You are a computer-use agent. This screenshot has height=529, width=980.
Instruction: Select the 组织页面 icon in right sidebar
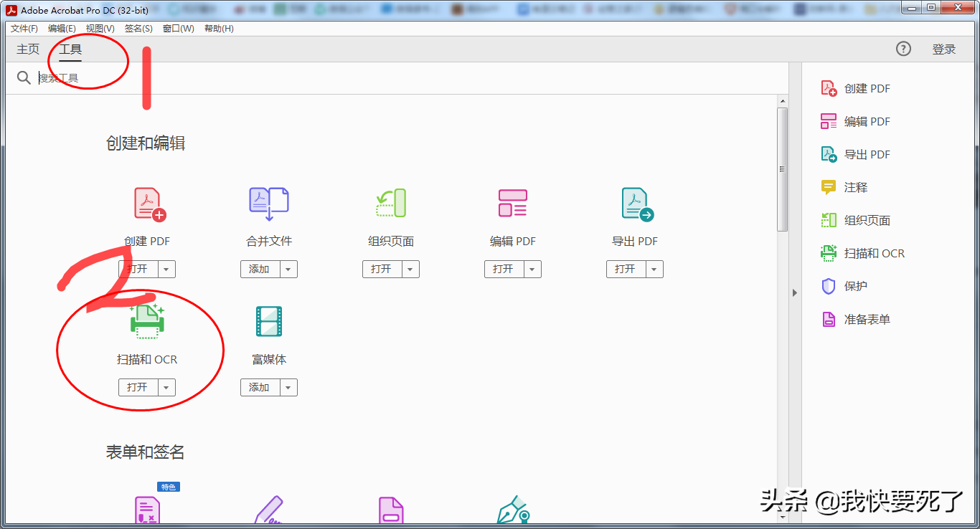pyautogui.click(x=829, y=220)
